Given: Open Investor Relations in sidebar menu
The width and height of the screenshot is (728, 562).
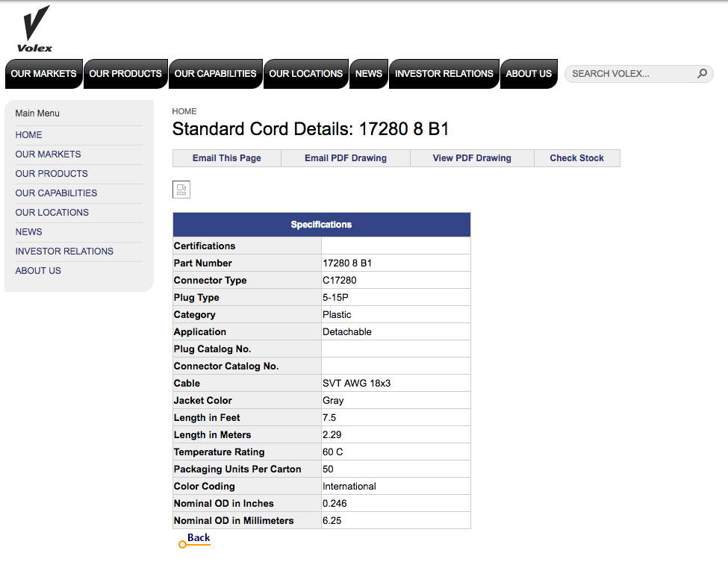Looking at the screenshot, I should (64, 252).
